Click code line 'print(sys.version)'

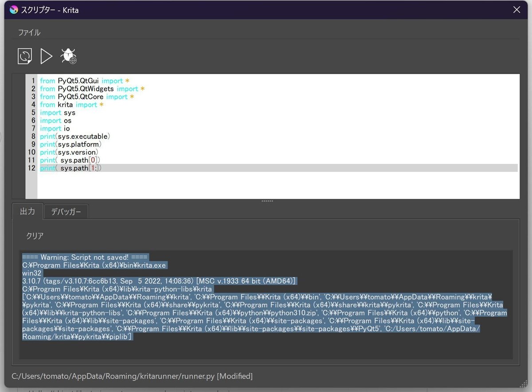[x=69, y=152]
